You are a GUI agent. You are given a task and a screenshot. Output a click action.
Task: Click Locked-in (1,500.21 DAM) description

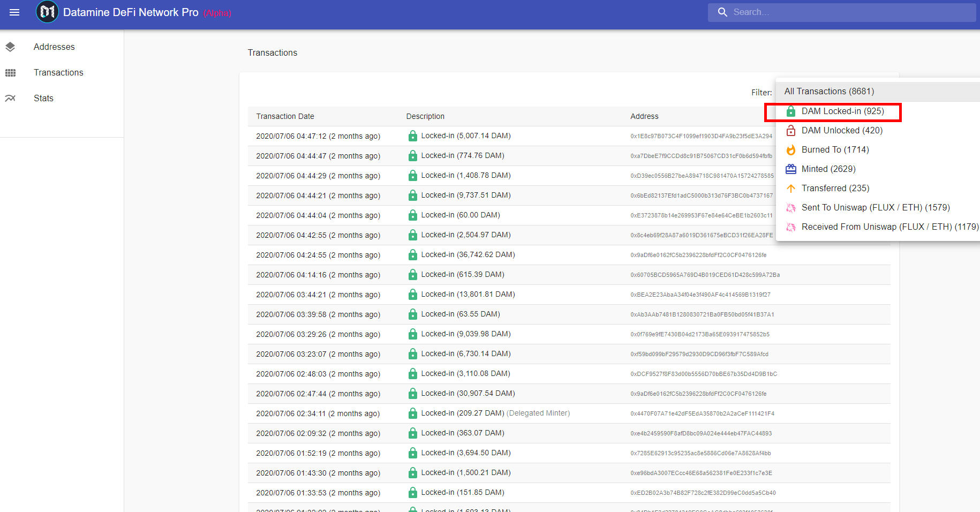[466, 473]
